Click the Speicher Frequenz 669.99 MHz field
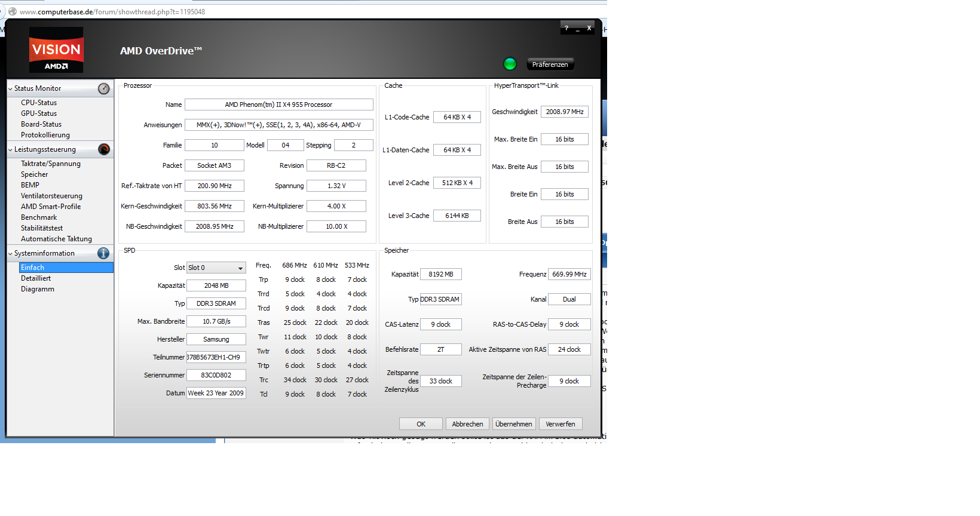Image resolution: width=980 pixels, height=516 pixels. pyautogui.click(x=569, y=274)
